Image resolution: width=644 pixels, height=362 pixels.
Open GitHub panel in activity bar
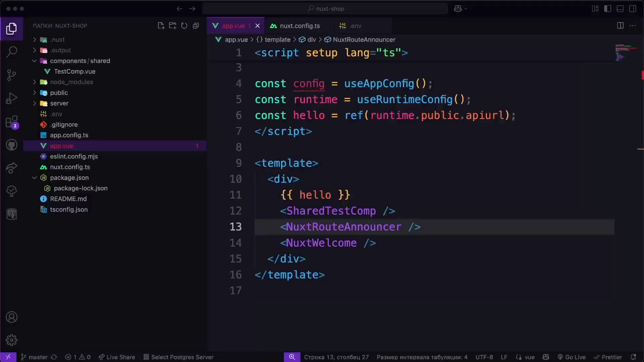coord(12,145)
